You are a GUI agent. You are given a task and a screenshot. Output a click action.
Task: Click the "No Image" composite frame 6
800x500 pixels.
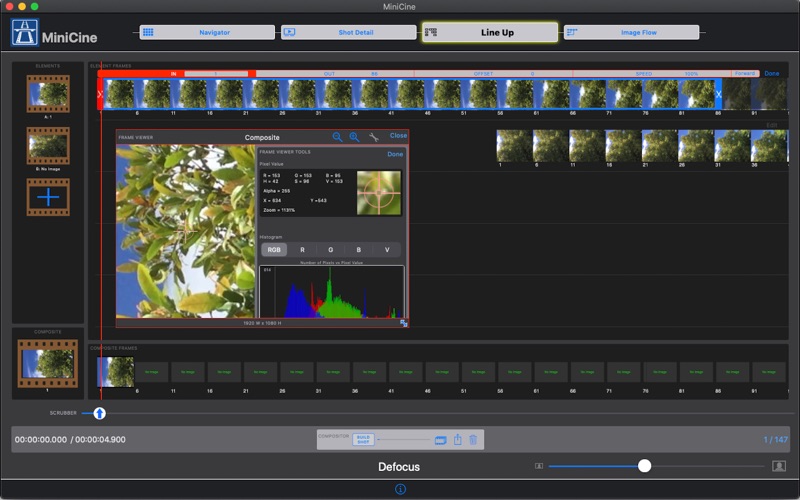[x=152, y=372]
